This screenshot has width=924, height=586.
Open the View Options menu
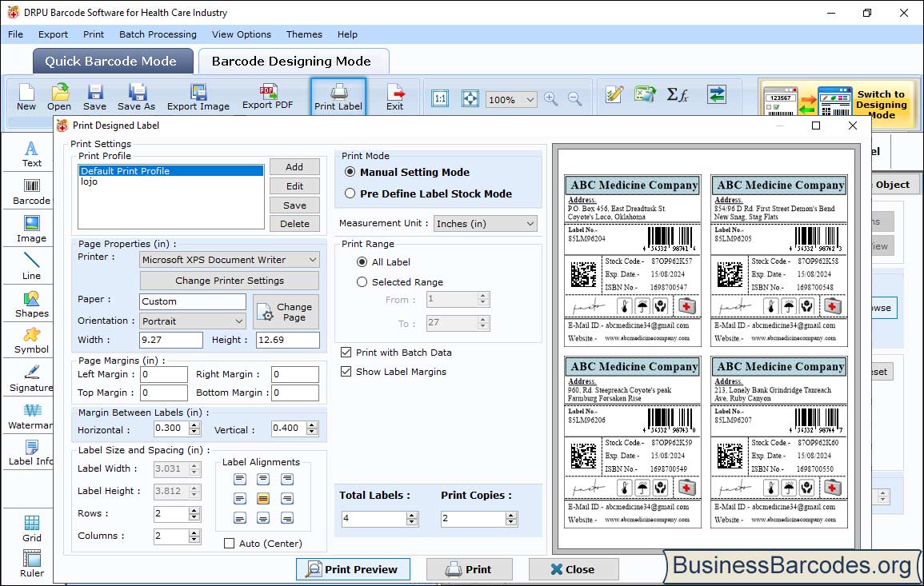[x=242, y=34]
